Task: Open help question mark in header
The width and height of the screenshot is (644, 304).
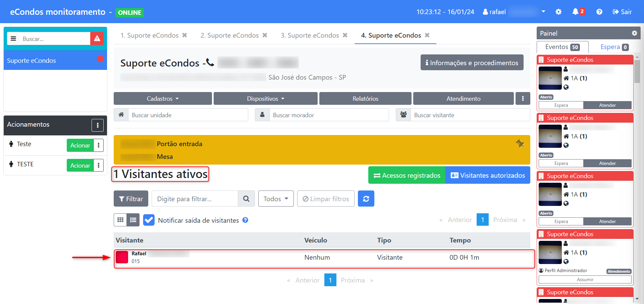Action: click(x=599, y=12)
